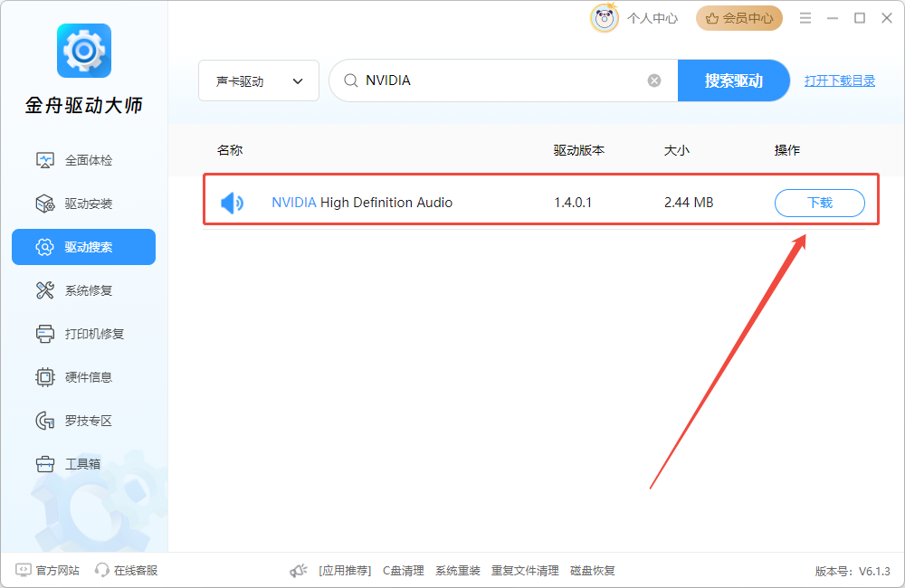Open the 重复文件清理 link
The image size is (905, 588).
click(x=525, y=571)
